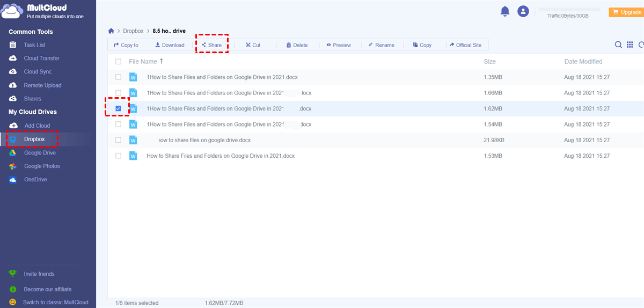Image resolution: width=644 pixels, height=308 pixels.
Task: Check the 1.54MB file checkbox
Action: point(118,124)
